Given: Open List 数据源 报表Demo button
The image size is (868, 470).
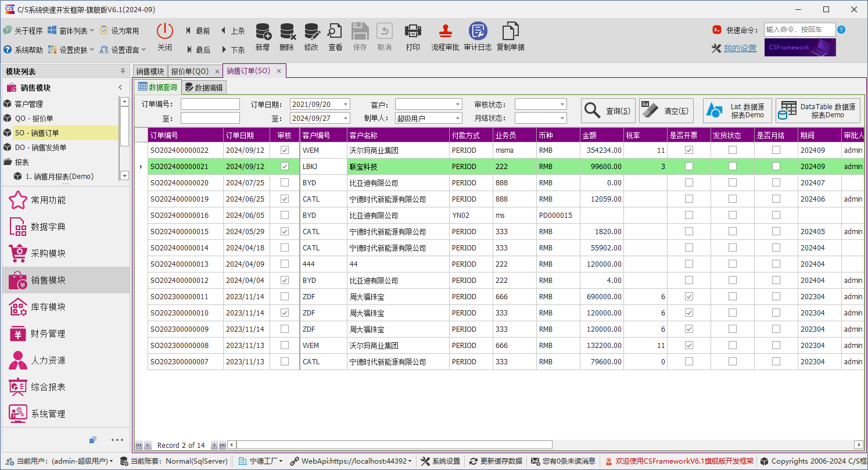Looking at the screenshot, I should [x=737, y=110].
